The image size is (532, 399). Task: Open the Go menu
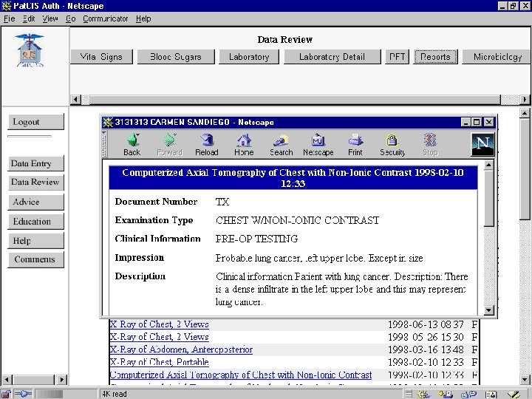tap(71, 18)
